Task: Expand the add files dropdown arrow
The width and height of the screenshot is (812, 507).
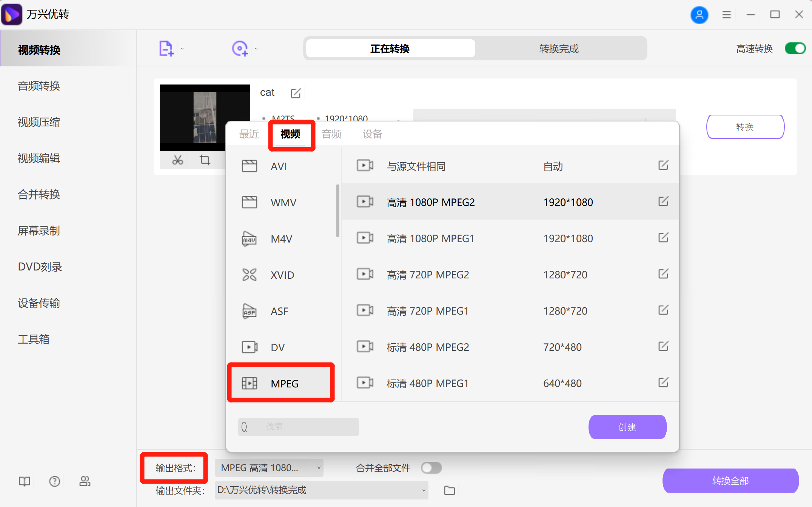Action: click(x=182, y=49)
